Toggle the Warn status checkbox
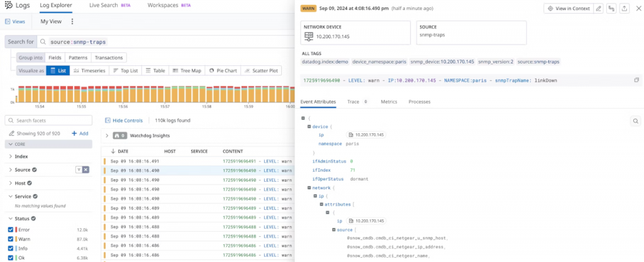644x262 pixels. [x=11, y=239]
